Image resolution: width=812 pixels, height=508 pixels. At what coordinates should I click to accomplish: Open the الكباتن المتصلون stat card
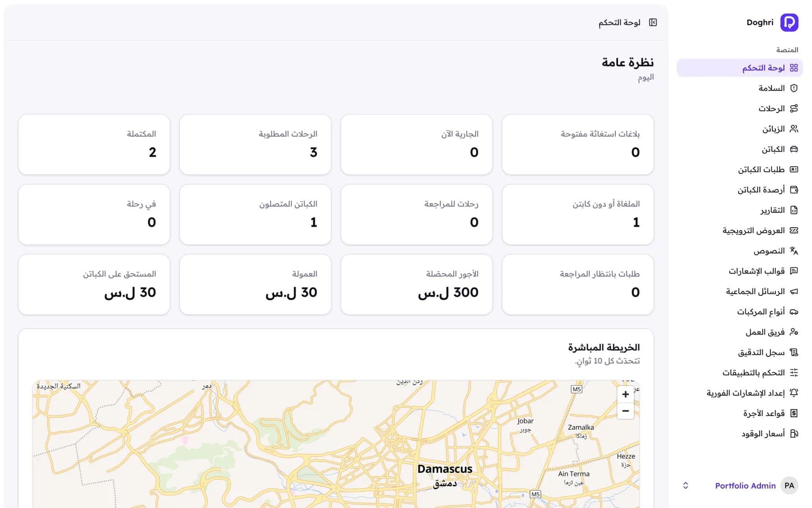pyautogui.click(x=255, y=214)
